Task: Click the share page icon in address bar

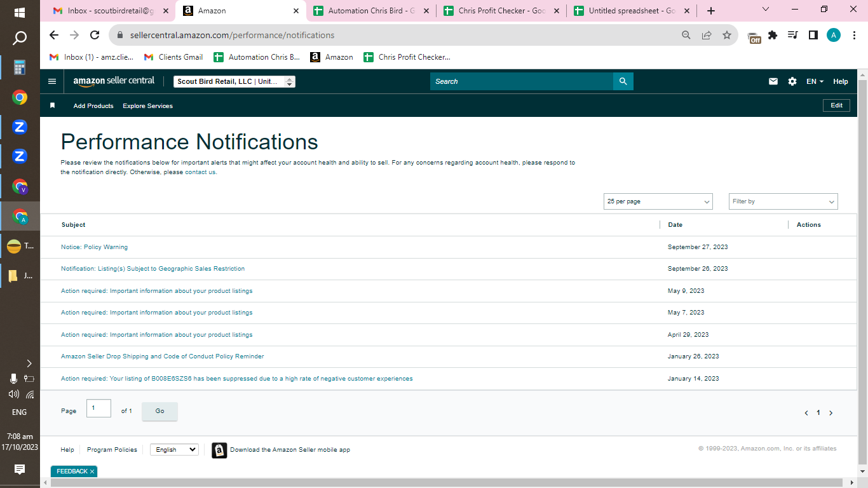Action: click(707, 36)
